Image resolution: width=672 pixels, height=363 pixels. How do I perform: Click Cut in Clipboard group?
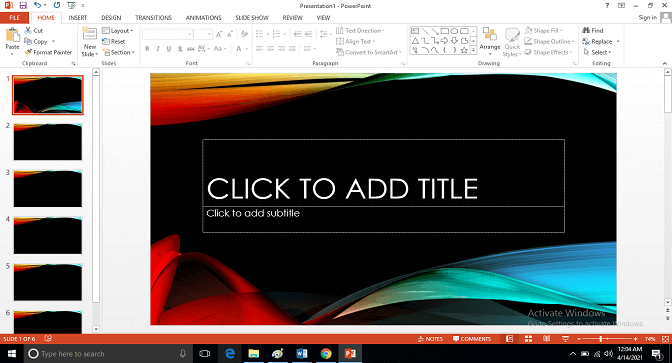33,30
